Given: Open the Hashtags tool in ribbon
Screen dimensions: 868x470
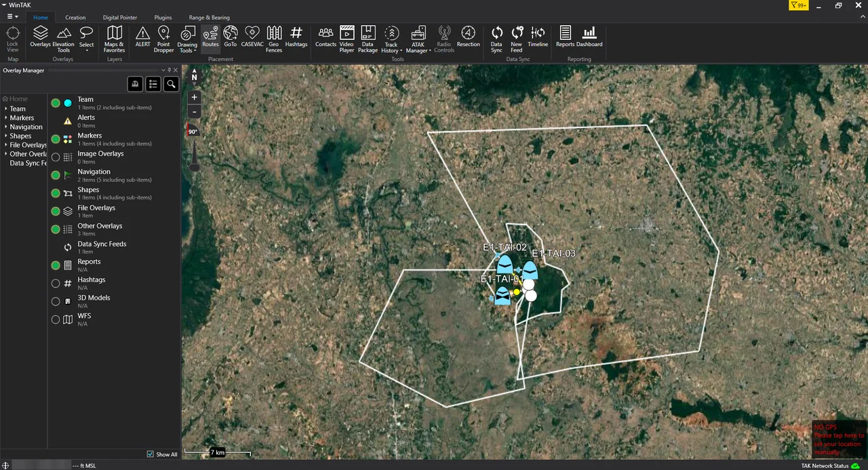Looking at the screenshot, I should (x=296, y=37).
